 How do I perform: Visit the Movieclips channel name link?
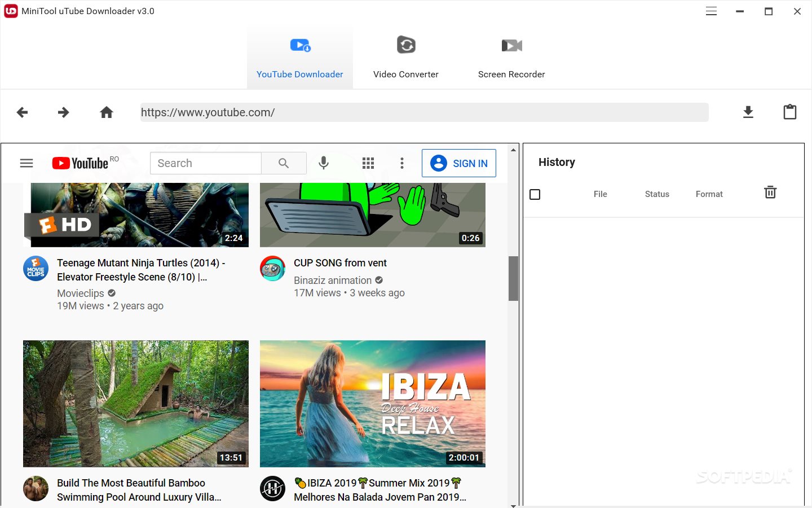tap(81, 294)
